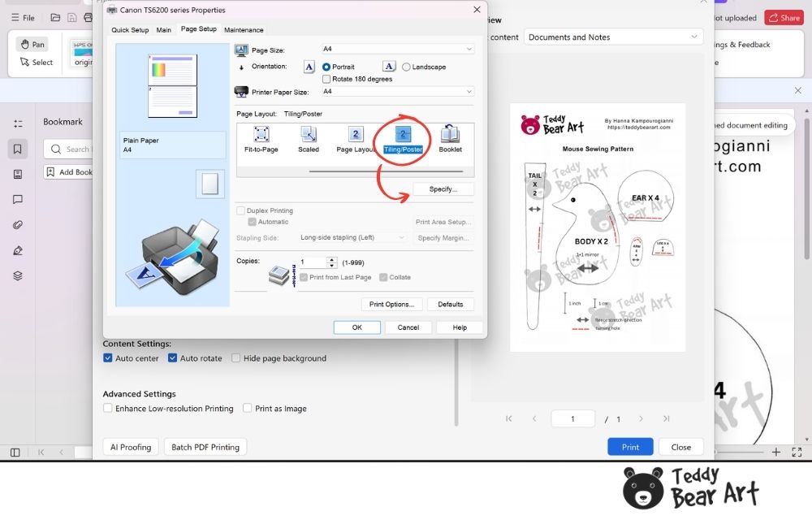Enable the Print as Image checkbox

click(247, 408)
